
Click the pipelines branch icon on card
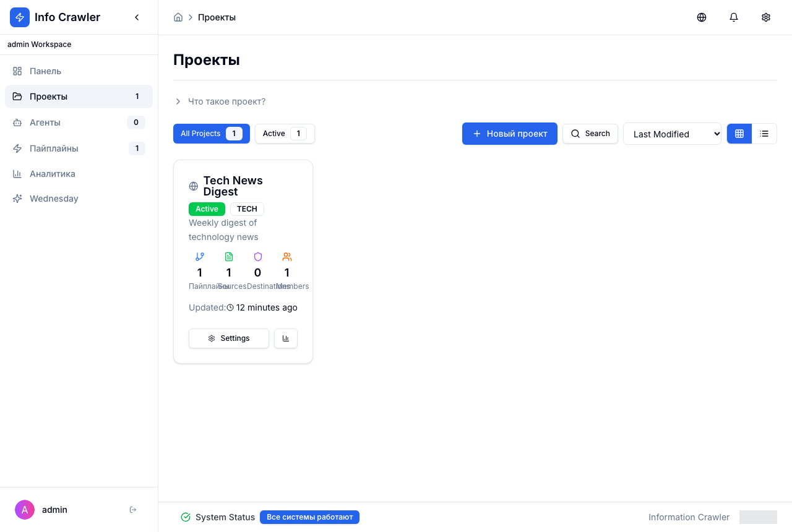200,257
